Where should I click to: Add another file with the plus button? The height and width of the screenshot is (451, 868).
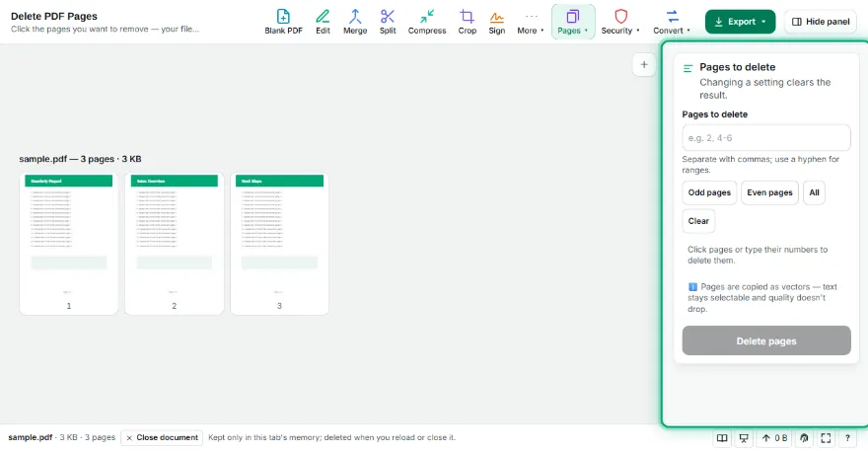[644, 65]
